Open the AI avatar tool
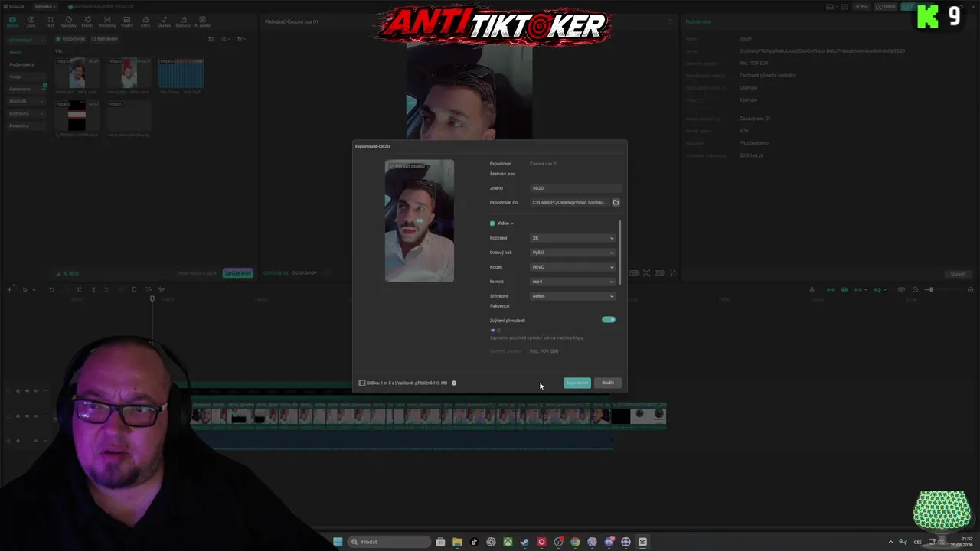 tap(202, 21)
